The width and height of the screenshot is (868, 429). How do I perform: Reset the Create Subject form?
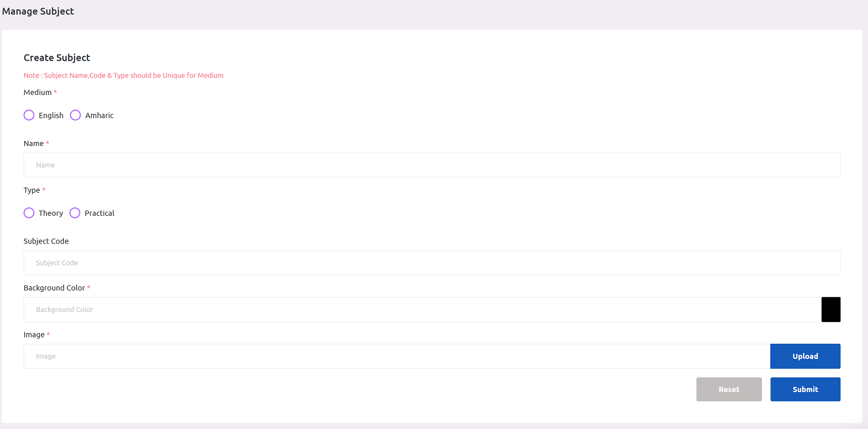point(729,389)
